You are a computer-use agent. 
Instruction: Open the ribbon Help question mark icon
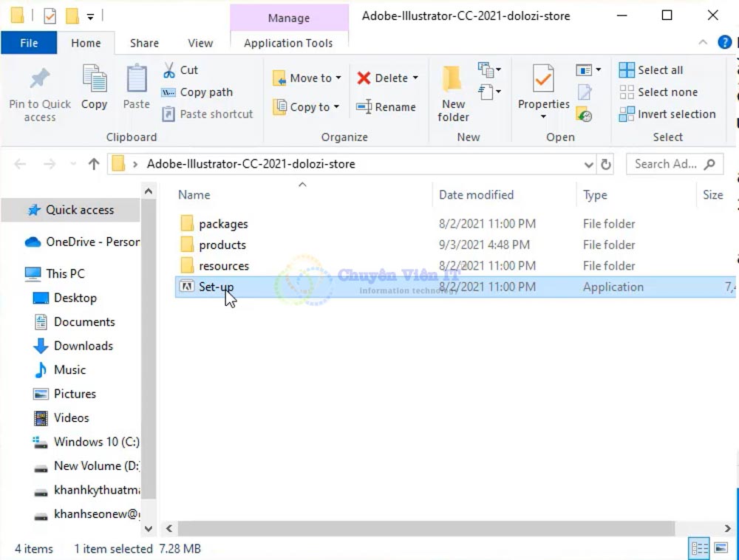pyautogui.click(x=724, y=43)
